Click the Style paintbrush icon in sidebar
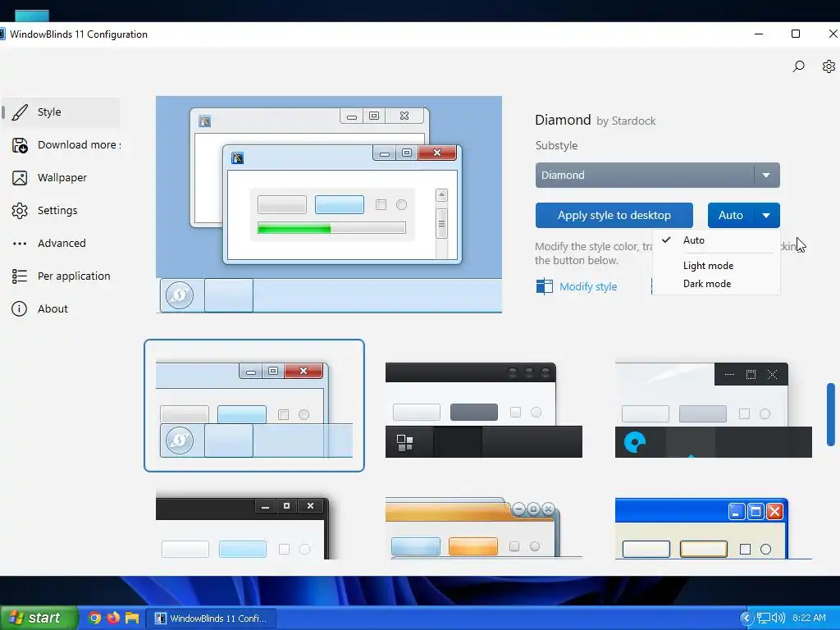Viewport: 840px width, 630px height. [x=20, y=112]
